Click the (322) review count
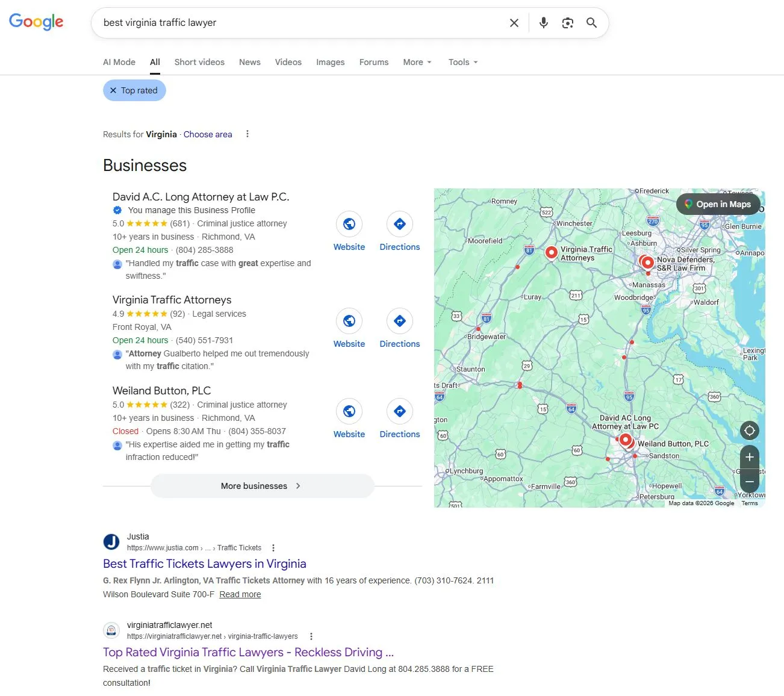 pyautogui.click(x=180, y=405)
